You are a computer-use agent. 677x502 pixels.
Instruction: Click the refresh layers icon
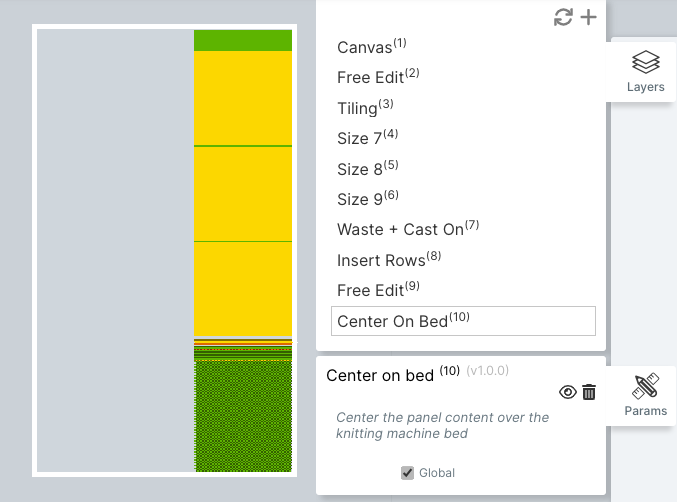(x=563, y=17)
